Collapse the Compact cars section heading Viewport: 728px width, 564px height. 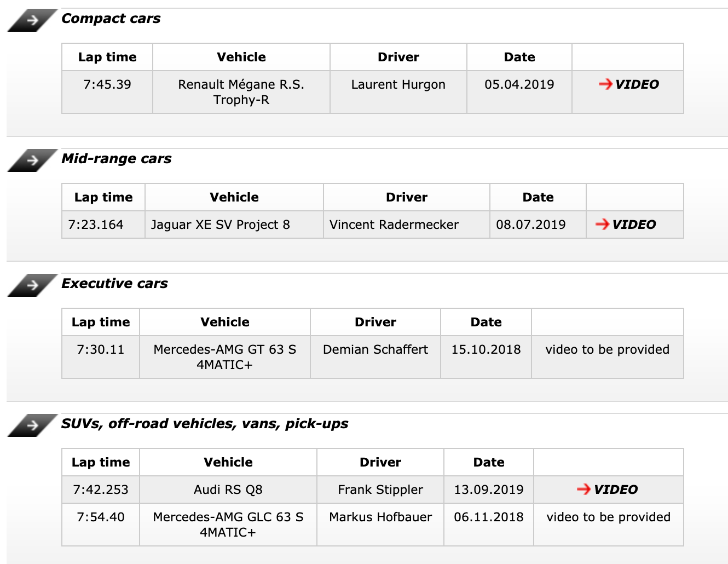(111, 19)
